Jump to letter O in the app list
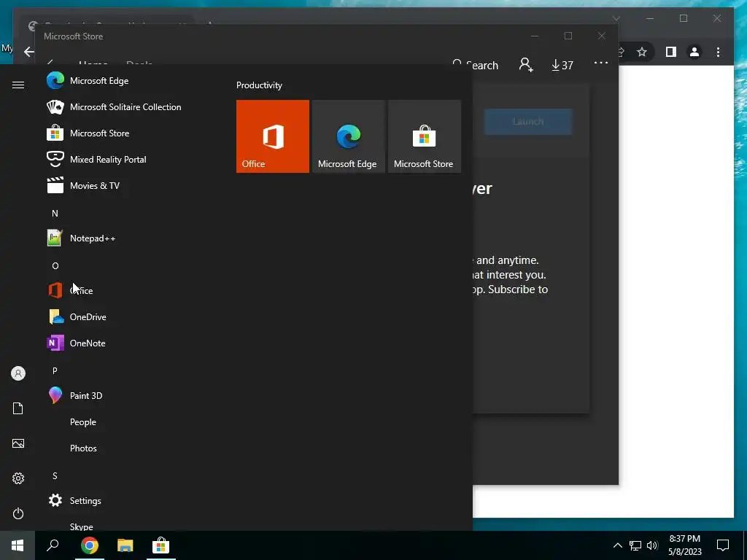 click(x=55, y=265)
